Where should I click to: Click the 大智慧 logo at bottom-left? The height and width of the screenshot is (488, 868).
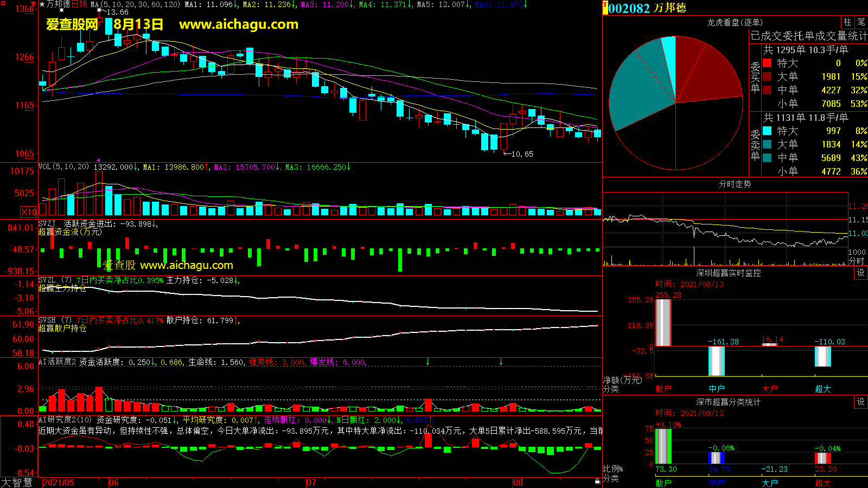click(x=17, y=483)
